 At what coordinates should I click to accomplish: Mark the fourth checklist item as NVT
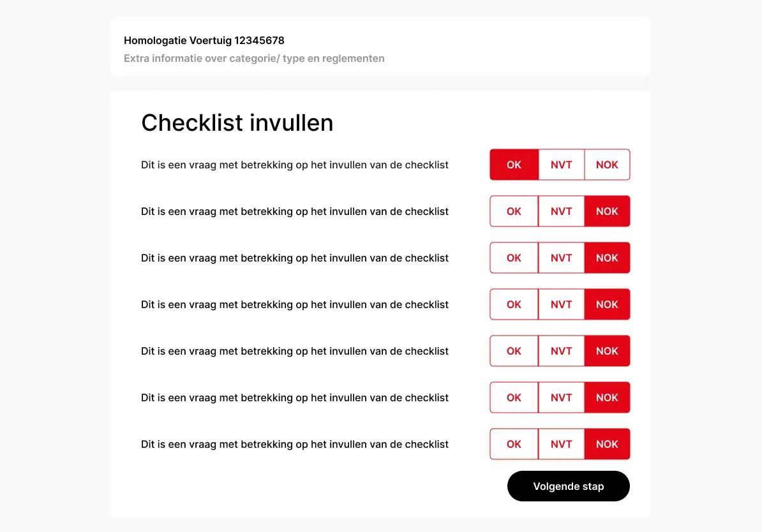561,304
